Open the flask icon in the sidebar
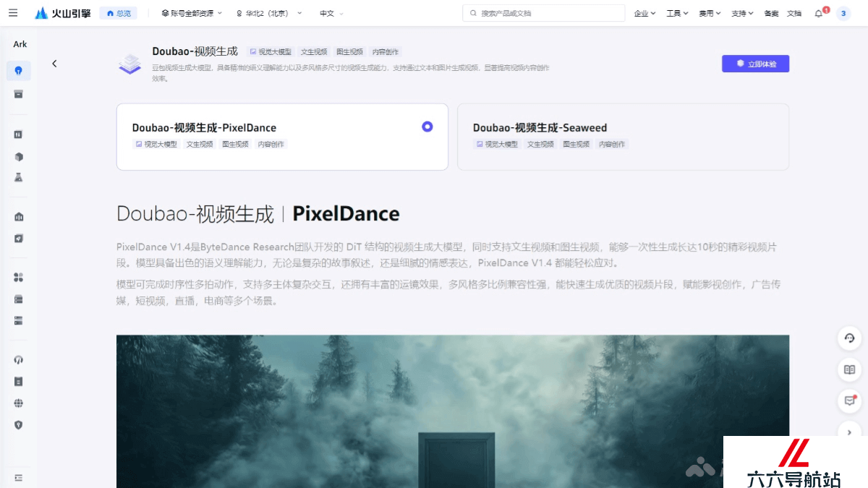Screen dimensions: 868x488 click(x=19, y=177)
